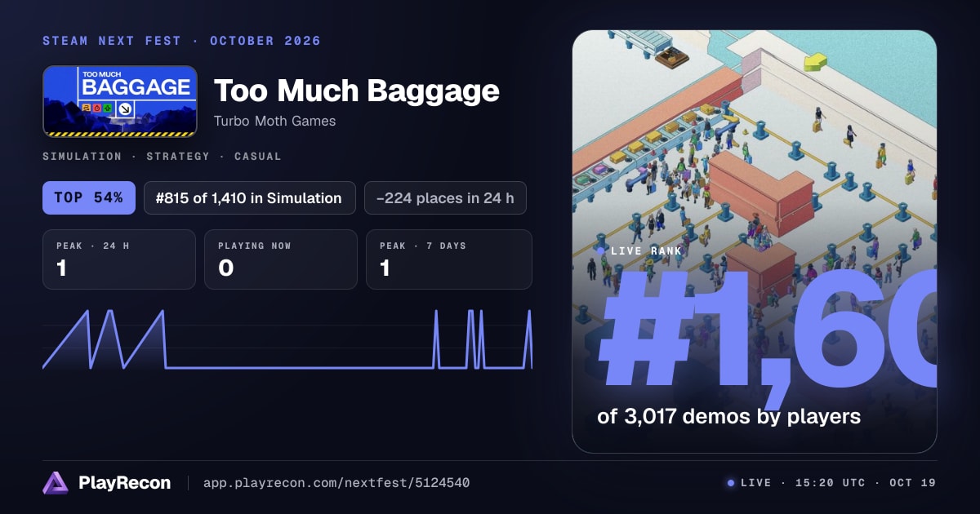
Task: Click the #815 of 1,410 in Simulation badge
Action: point(250,197)
